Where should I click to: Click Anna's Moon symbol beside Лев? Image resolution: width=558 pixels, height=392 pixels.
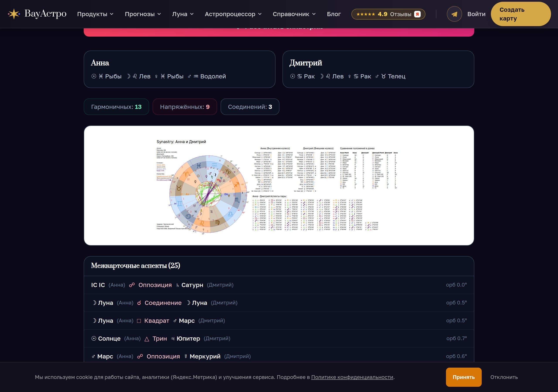click(x=128, y=76)
